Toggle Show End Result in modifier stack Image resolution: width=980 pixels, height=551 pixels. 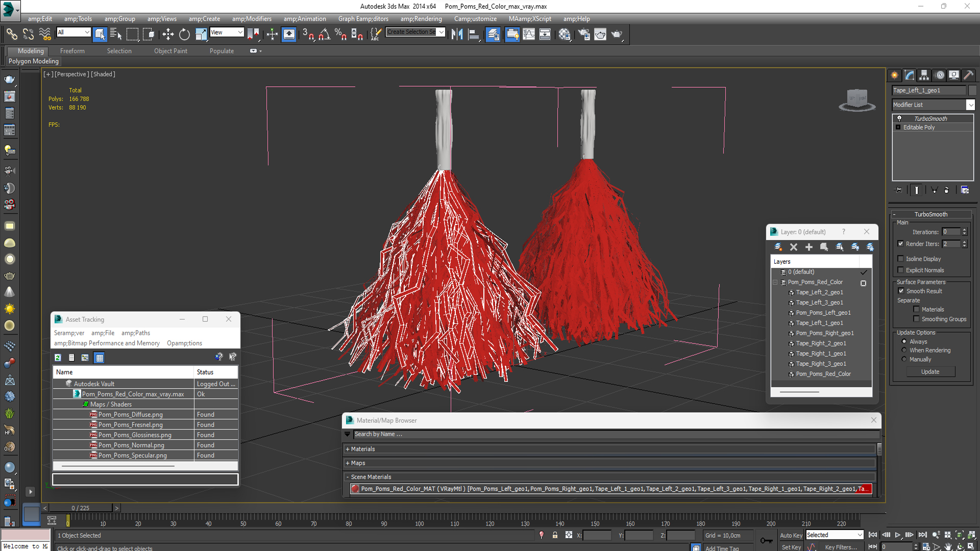pos(917,190)
